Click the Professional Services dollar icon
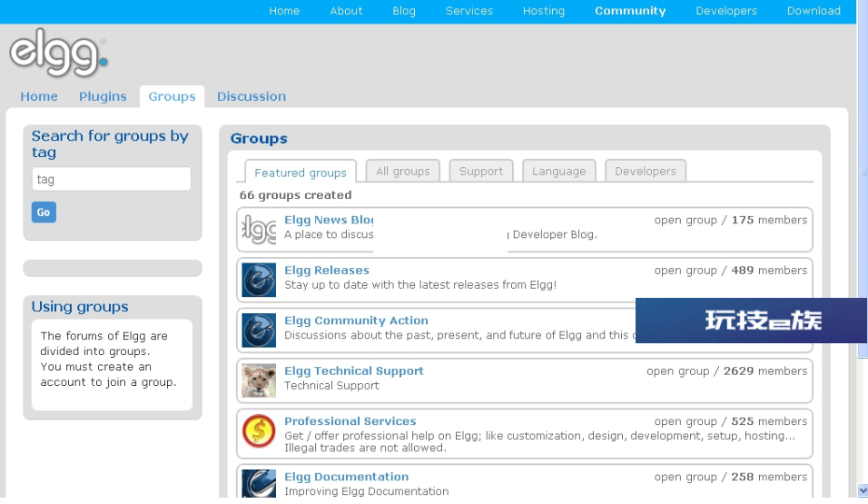868x504 pixels. coord(259,430)
